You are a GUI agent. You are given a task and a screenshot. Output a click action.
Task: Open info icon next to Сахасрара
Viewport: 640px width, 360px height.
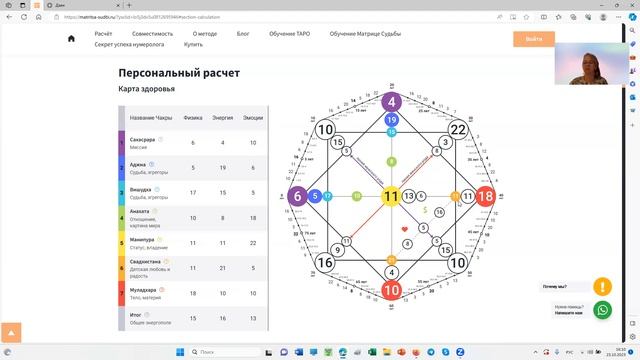pos(160,140)
